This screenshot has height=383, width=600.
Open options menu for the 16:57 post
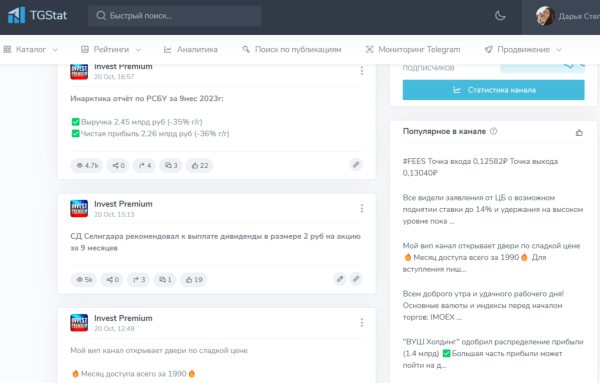pos(362,71)
